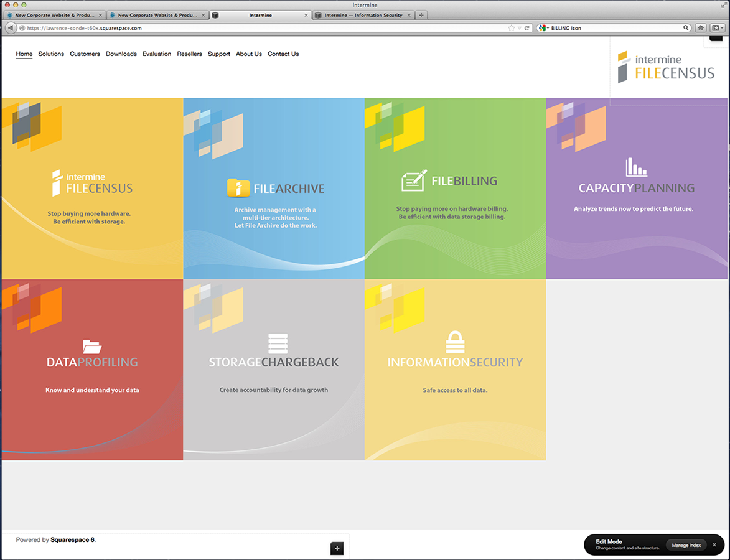Click the Information Security padlock icon
The height and width of the screenshot is (560, 730).
[455, 342]
